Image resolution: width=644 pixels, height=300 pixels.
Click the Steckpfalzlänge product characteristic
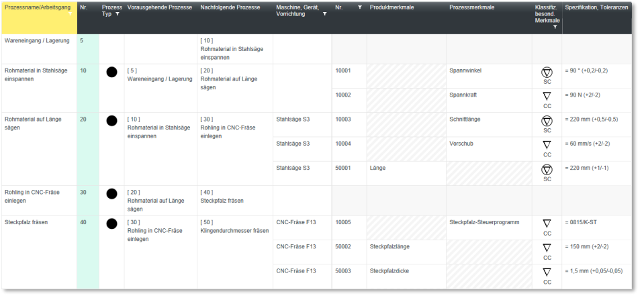tap(389, 247)
